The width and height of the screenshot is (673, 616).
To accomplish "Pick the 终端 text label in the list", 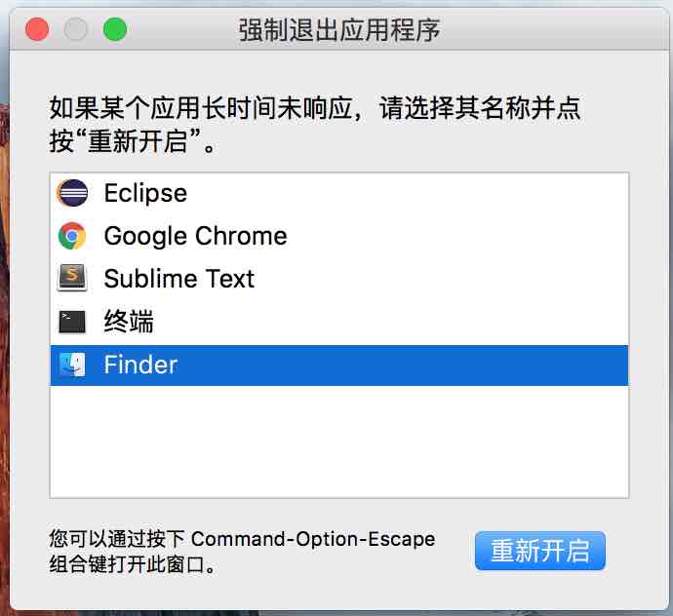I will tap(129, 322).
